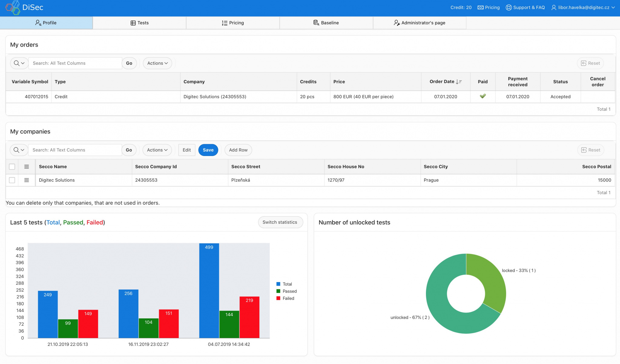The height and width of the screenshot is (364, 620).
Task: Click the header row menu icon in My companies
Action: point(27,167)
